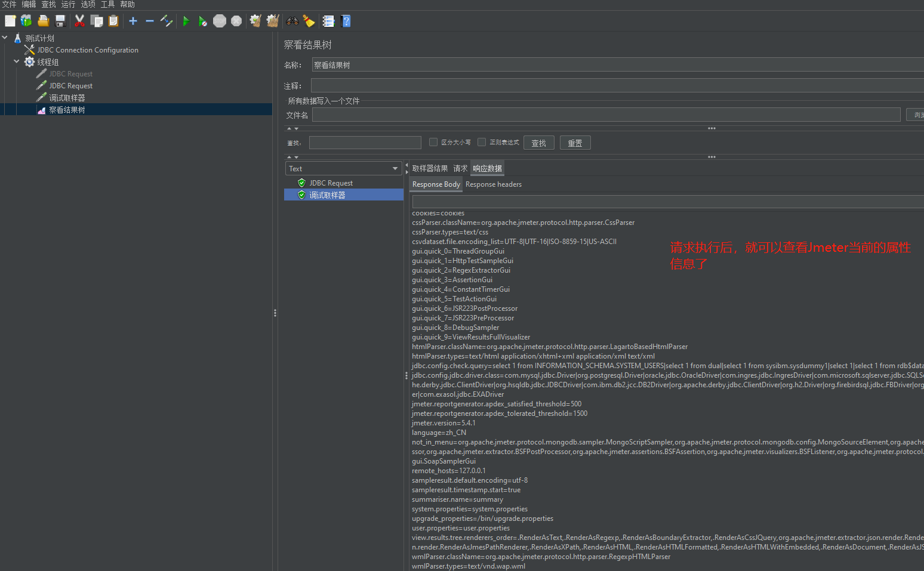Select the 测试计划 node in the tree
924x571 pixels.
click(x=39, y=38)
